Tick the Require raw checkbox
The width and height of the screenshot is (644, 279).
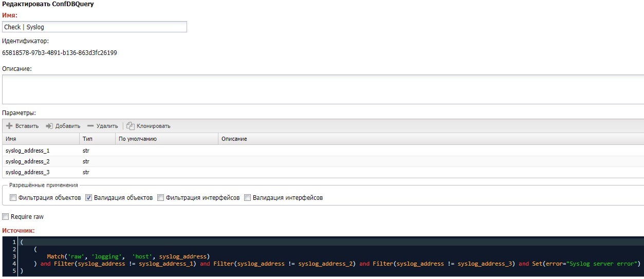[6, 217]
